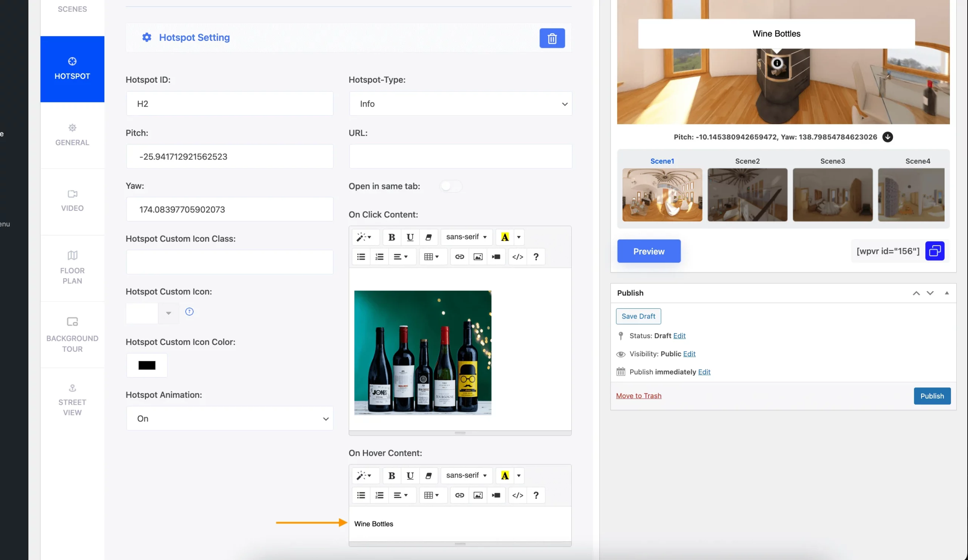
Task: Click the Street View icon
Action: pyautogui.click(x=72, y=388)
